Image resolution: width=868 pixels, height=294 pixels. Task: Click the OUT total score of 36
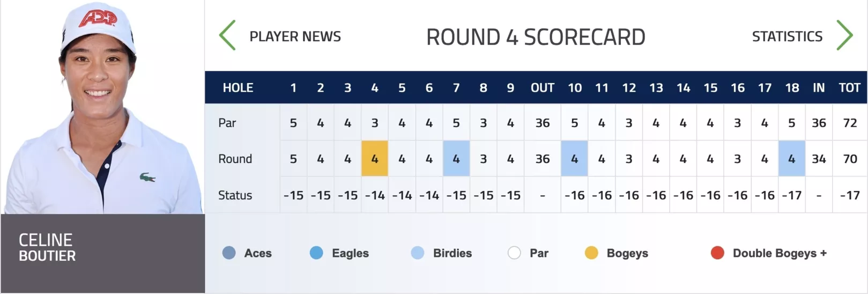[542, 159]
